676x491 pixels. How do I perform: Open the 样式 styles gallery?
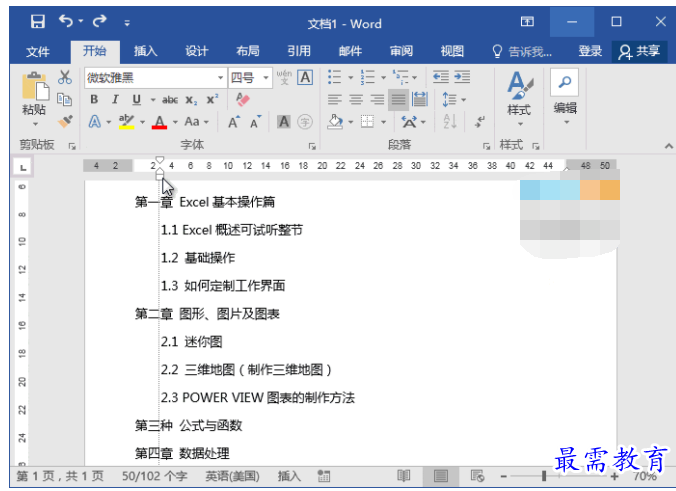click(520, 99)
